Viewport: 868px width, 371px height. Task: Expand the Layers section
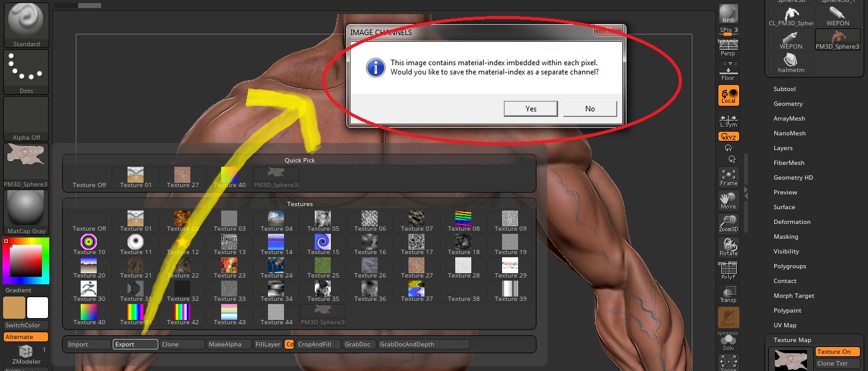pyautogui.click(x=783, y=148)
